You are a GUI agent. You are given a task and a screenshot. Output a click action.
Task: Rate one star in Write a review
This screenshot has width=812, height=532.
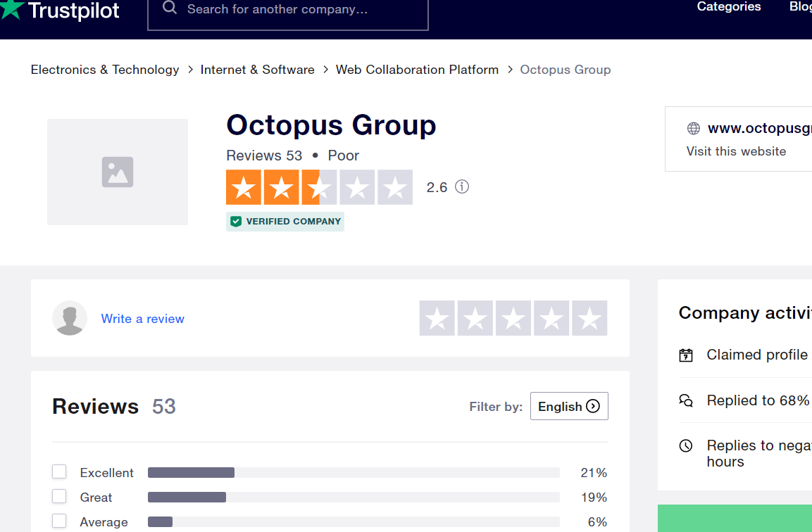click(x=437, y=318)
